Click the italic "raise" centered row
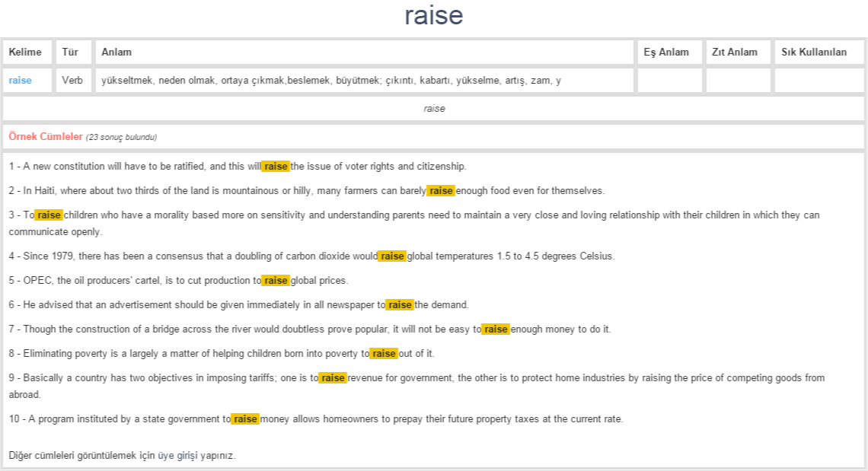This screenshot has height=471, width=868. (434, 109)
